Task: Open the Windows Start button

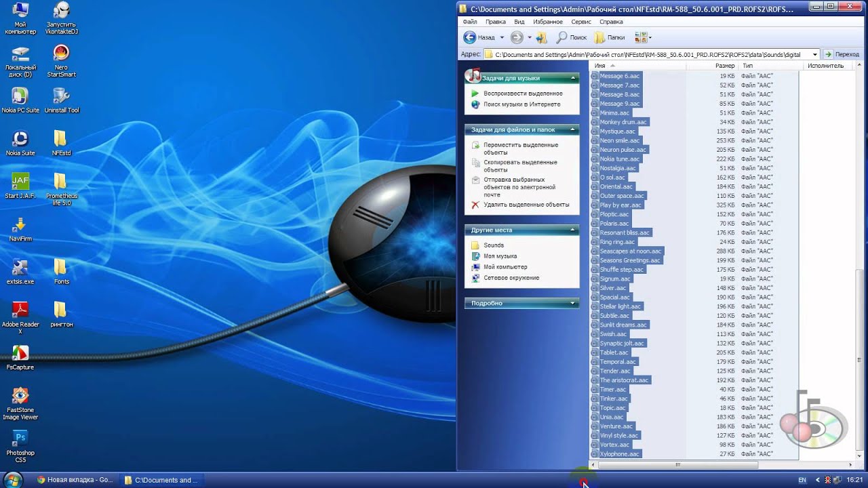Action: pyautogui.click(x=13, y=479)
